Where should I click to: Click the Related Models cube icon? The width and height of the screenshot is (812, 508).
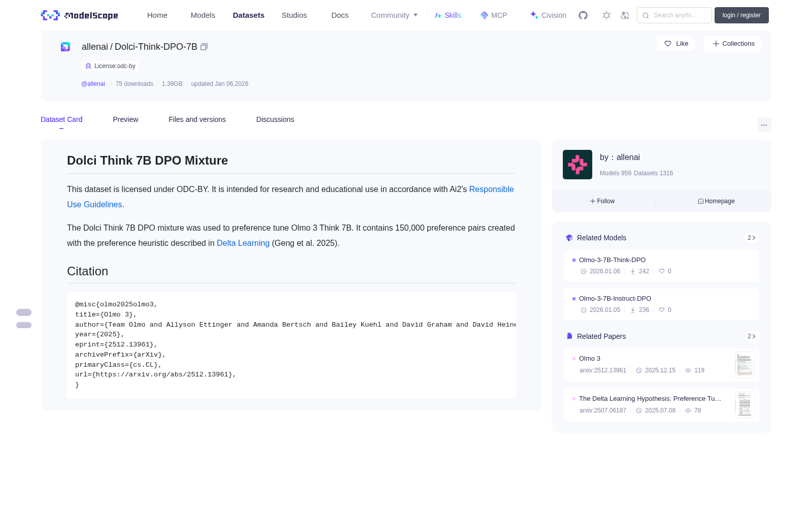coord(569,238)
